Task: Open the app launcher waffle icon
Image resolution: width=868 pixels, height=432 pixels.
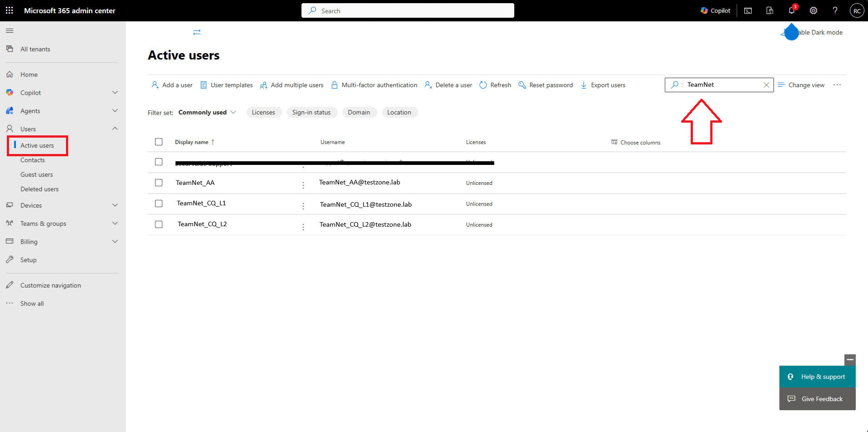Action: 9,10
